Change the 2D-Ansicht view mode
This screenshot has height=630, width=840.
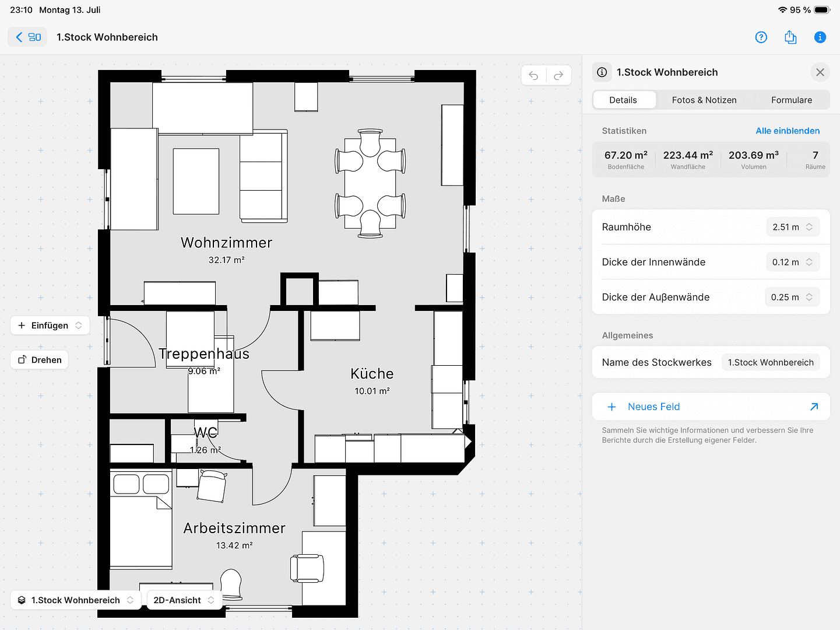click(x=184, y=600)
